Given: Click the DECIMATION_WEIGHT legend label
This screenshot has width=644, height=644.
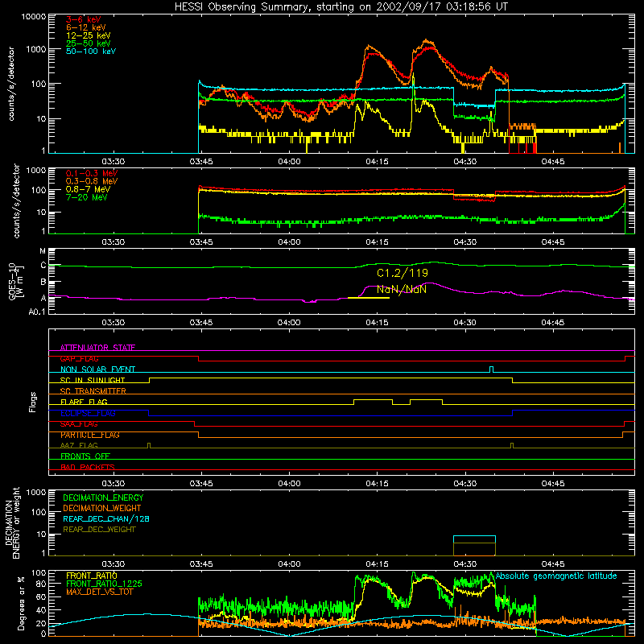Looking at the screenshot, I should pos(102,508).
